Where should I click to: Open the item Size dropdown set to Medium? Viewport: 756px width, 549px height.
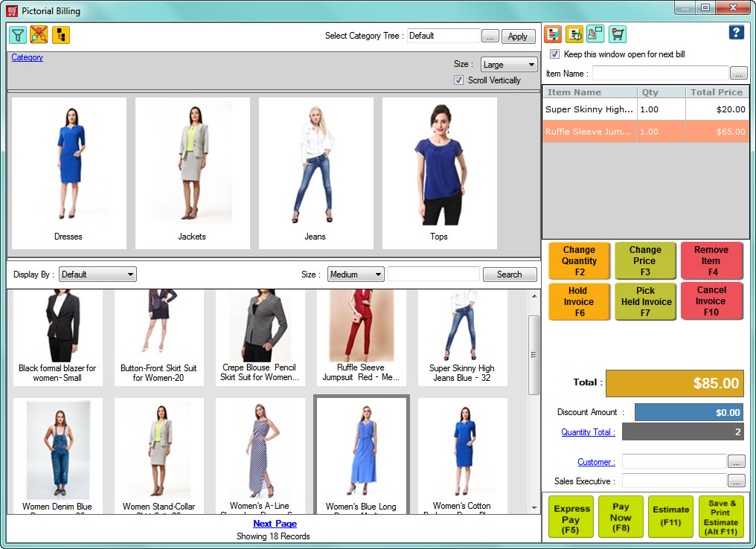click(x=356, y=274)
